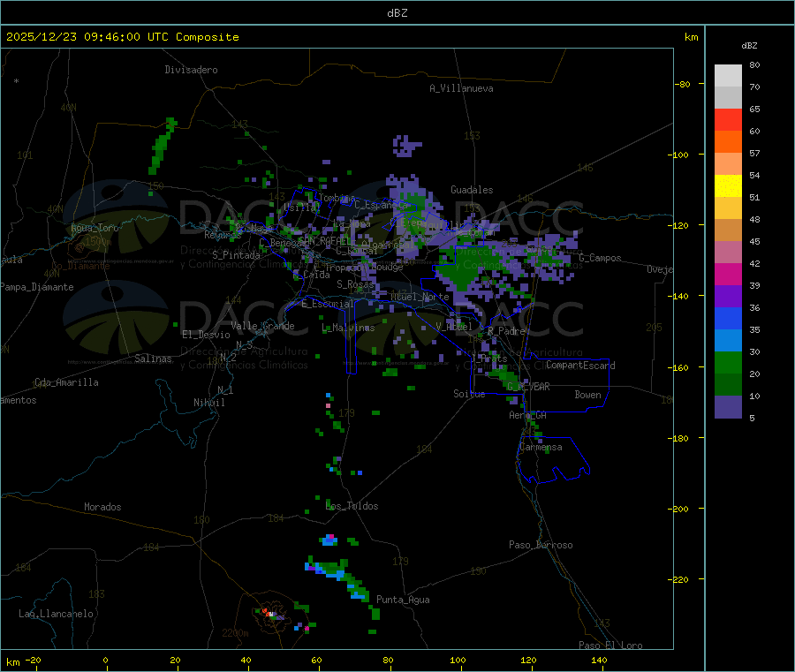
Task: Click the S_Pintada map label
Action: pyautogui.click(x=236, y=255)
